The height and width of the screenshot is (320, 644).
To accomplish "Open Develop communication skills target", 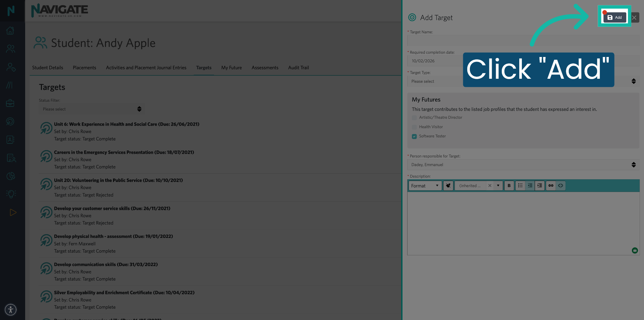I will (106, 265).
